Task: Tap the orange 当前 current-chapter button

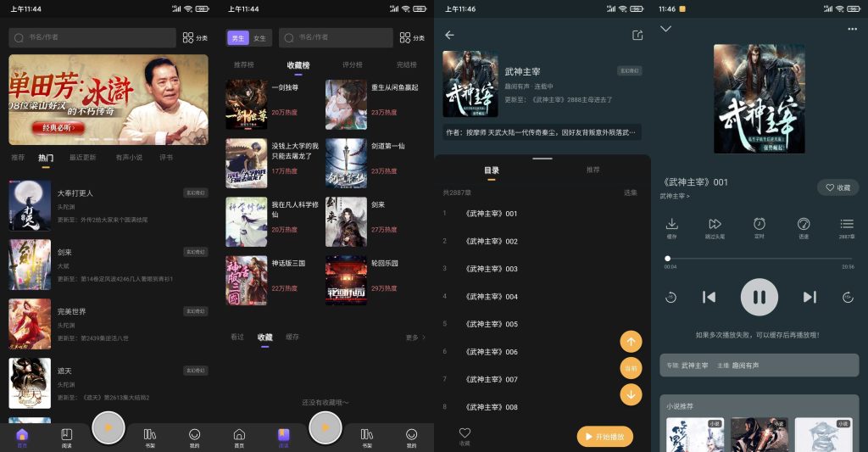Action: coord(631,368)
